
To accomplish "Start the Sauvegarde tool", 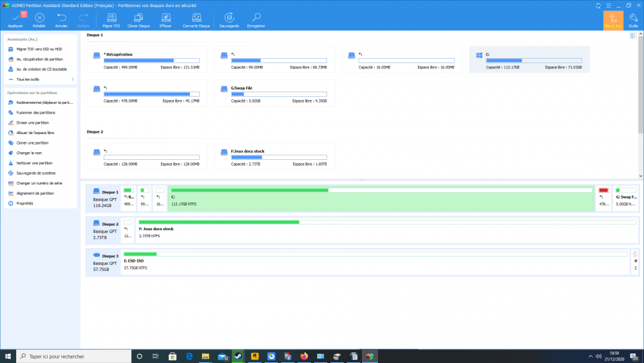I will tap(229, 18).
